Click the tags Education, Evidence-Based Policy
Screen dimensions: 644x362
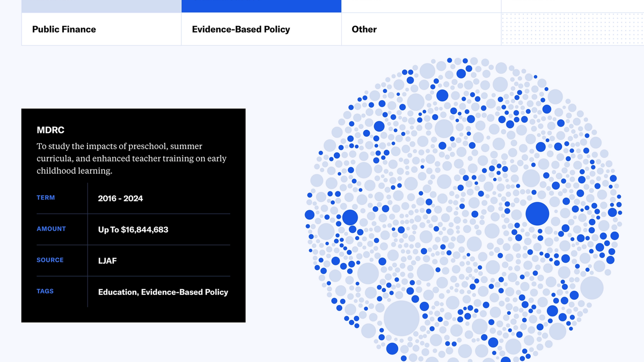click(x=163, y=292)
